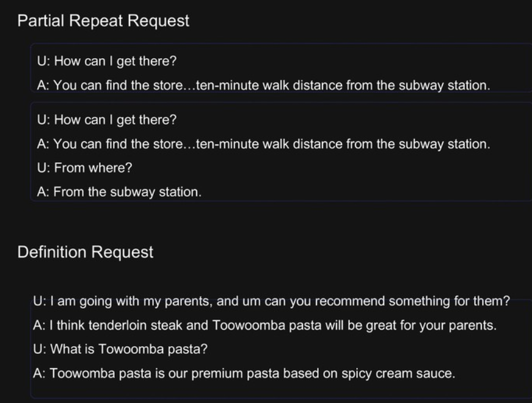This screenshot has height=403, width=532.
Task: Click the tenderloin steak recommendation line
Action: point(264,325)
